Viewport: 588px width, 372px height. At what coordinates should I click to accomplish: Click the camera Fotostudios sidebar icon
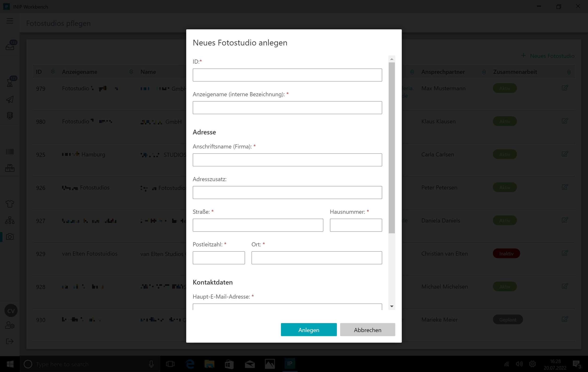click(10, 237)
